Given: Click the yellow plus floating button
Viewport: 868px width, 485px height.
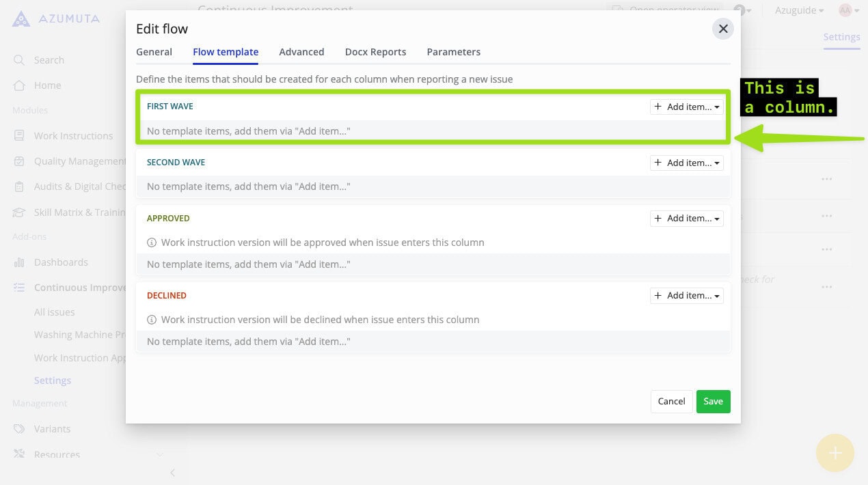Looking at the screenshot, I should (835, 453).
